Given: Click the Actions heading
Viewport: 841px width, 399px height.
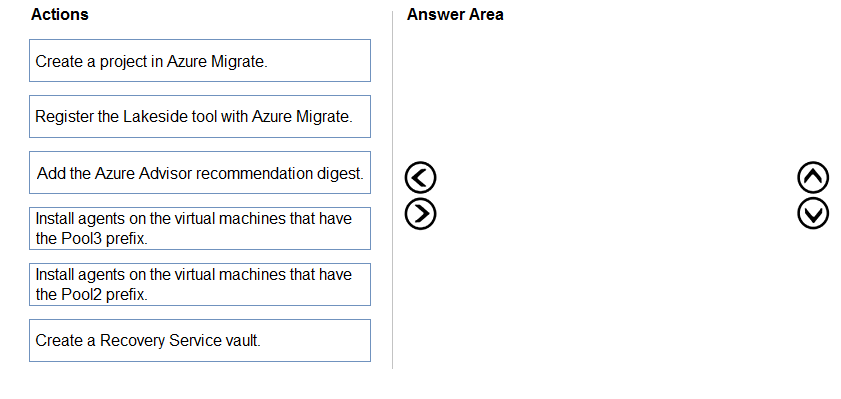Looking at the screenshot, I should 60,14.
